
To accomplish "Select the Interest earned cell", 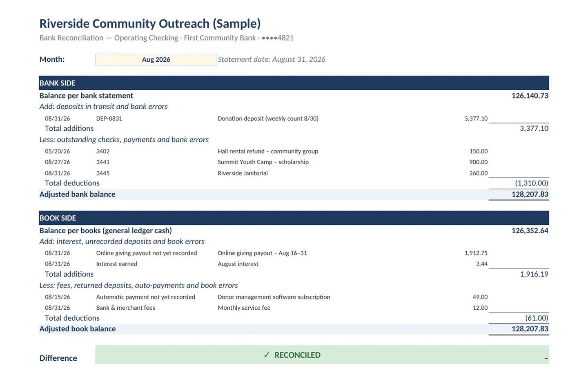I will point(116,264).
